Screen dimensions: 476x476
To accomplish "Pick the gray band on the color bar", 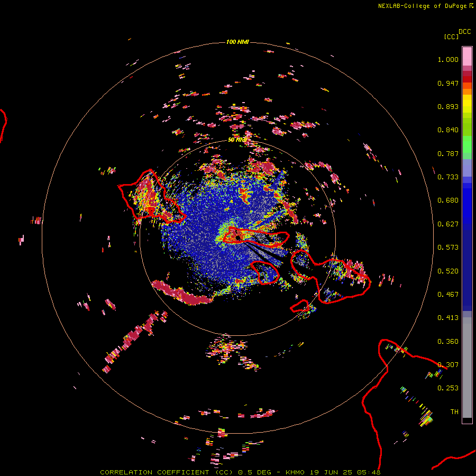I will 467,368.
